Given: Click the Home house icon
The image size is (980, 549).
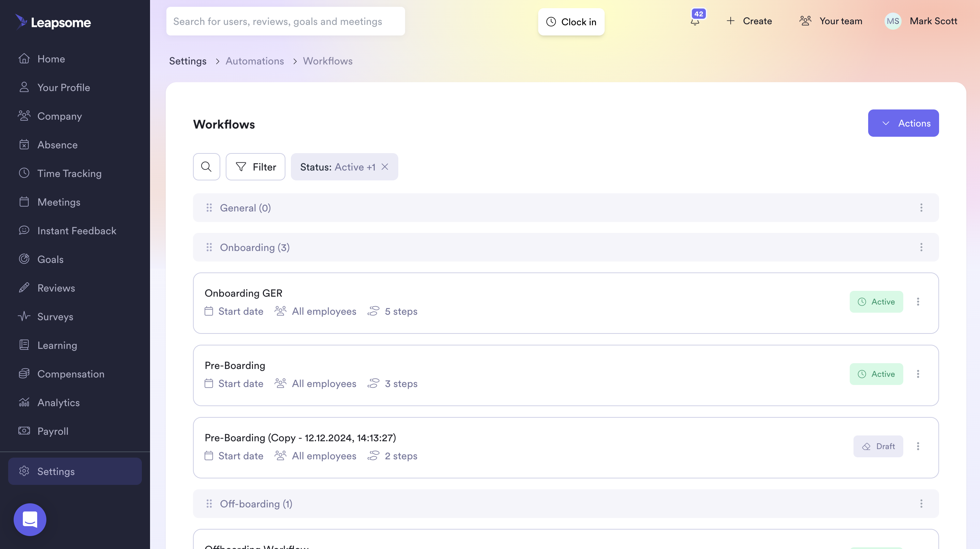Looking at the screenshot, I should pos(24,59).
